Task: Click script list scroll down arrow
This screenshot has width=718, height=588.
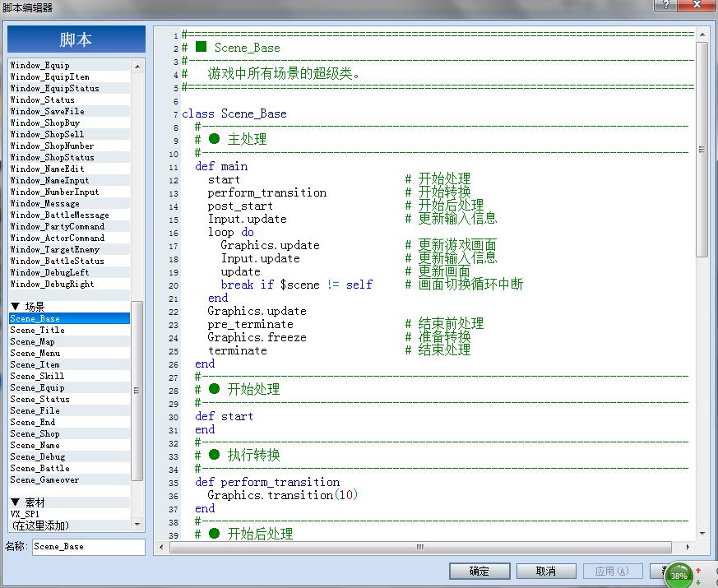Action: [x=137, y=525]
